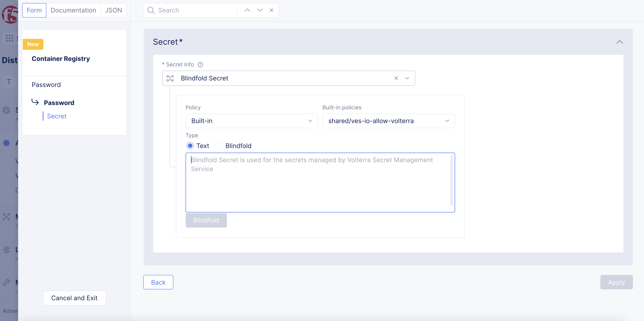Image resolution: width=644 pixels, height=321 pixels.
Task: Clear the search with X icon
Action: coord(271,10)
